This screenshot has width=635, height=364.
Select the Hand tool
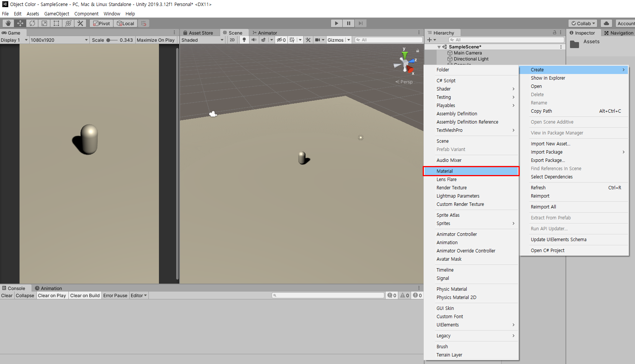[x=8, y=23]
